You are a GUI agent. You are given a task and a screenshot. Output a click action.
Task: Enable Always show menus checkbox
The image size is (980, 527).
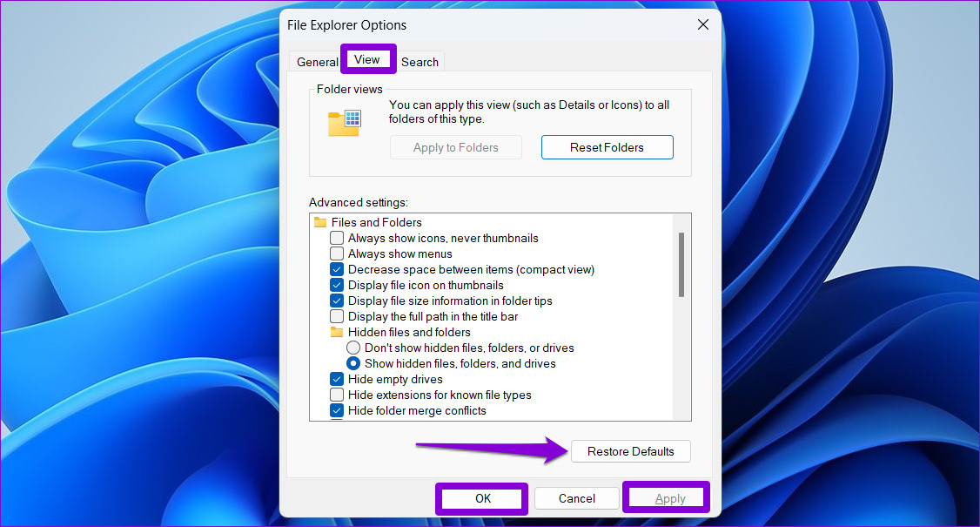click(x=337, y=253)
